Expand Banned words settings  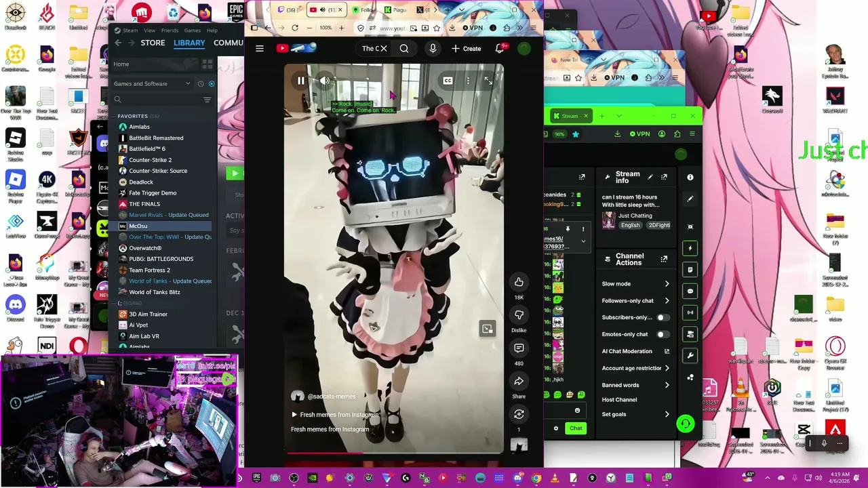[667, 385]
